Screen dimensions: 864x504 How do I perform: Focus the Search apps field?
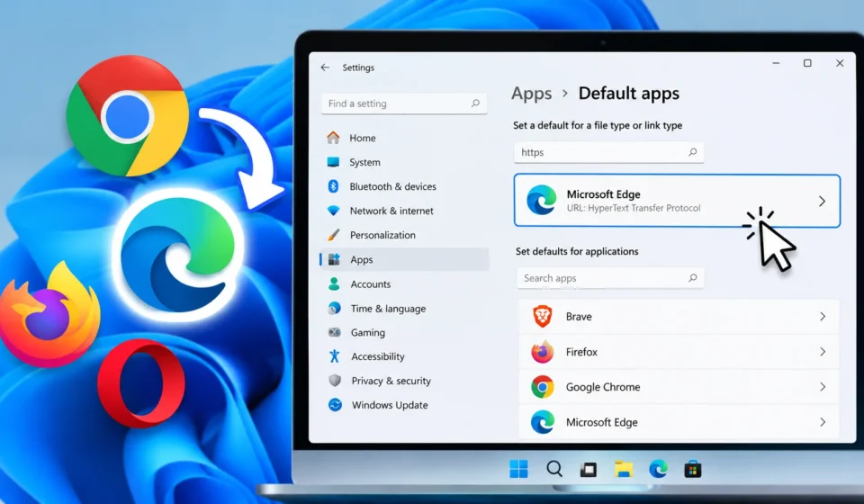[610, 278]
